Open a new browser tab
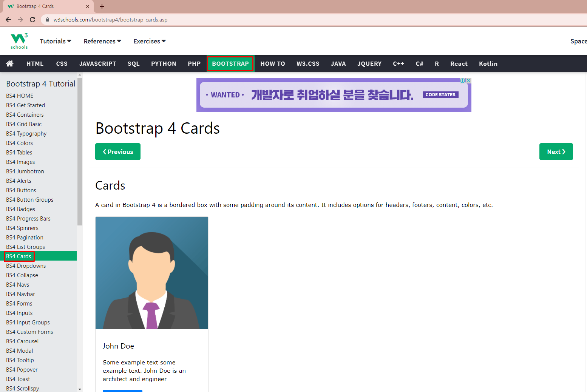The image size is (587, 392). pos(102,6)
